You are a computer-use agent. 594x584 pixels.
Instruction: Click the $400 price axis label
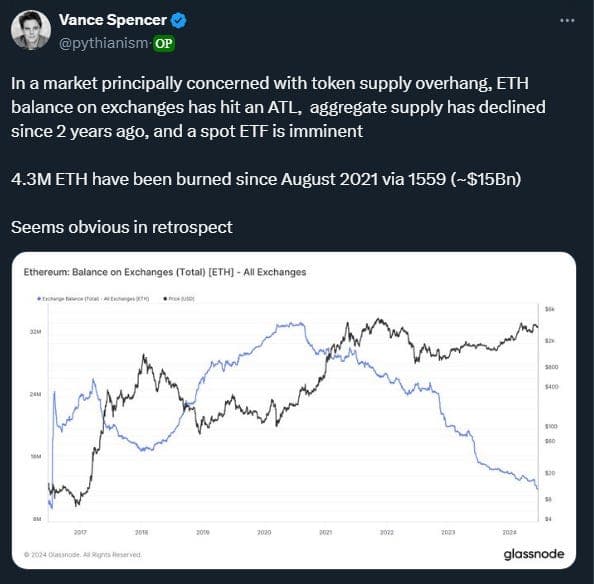(551, 387)
